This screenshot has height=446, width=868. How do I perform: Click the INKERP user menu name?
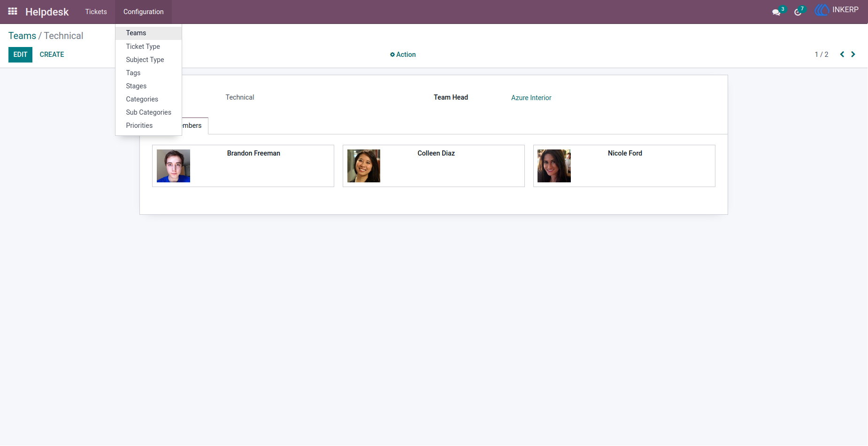coord(845,10)
